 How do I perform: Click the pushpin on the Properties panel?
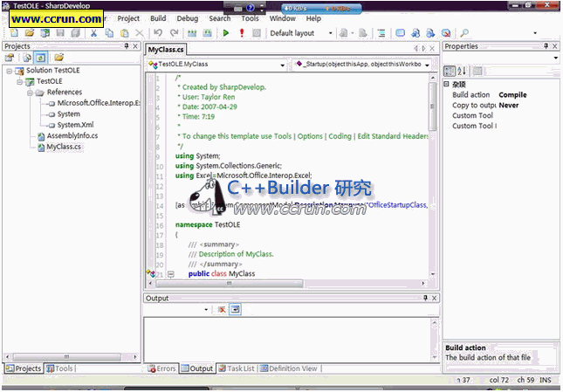pyautogui.click(x=546, y=46)
